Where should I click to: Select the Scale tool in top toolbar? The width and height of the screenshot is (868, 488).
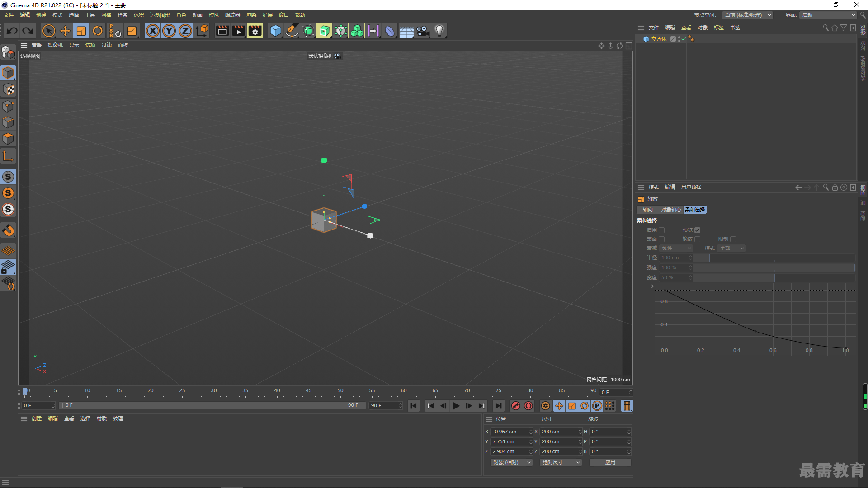click(x=81, y=31)
